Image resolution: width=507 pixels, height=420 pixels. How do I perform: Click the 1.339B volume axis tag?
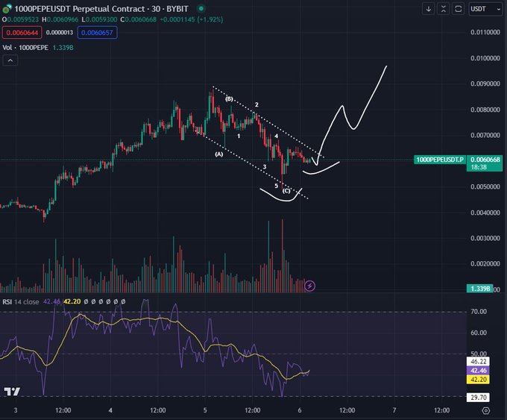[x=480, y=288]
